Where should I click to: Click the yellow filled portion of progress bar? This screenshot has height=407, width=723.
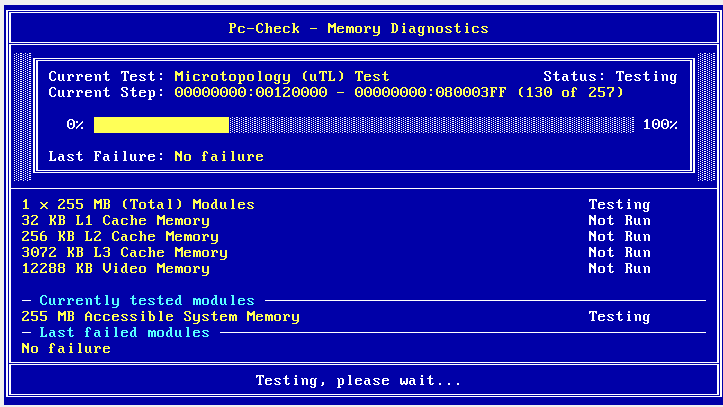click(x=161, y=125)
